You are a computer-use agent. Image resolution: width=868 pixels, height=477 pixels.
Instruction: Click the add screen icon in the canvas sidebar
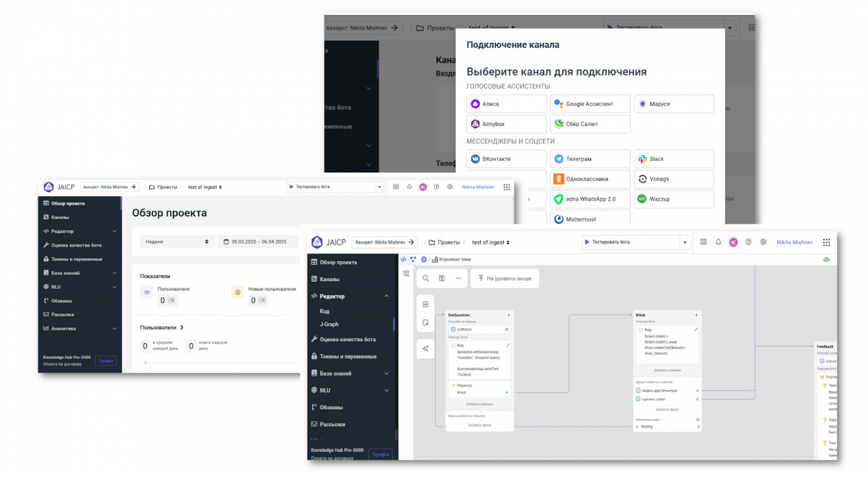(425, 304)
